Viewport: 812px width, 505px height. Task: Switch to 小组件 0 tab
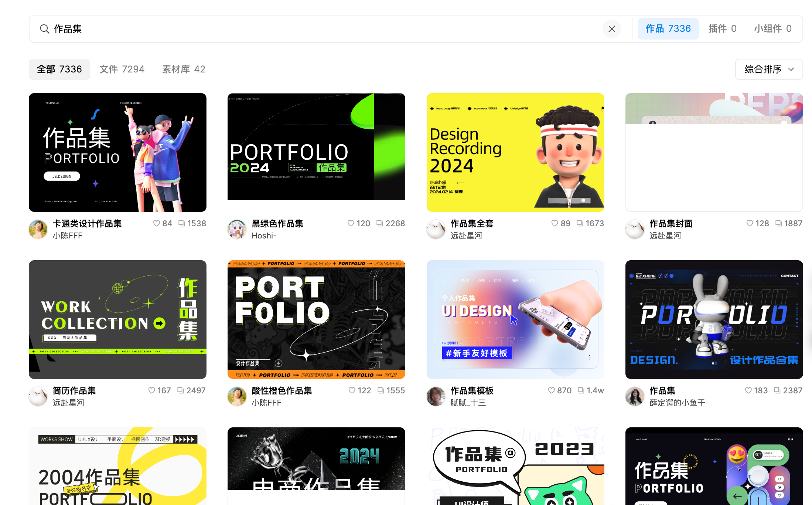[772, 29]
